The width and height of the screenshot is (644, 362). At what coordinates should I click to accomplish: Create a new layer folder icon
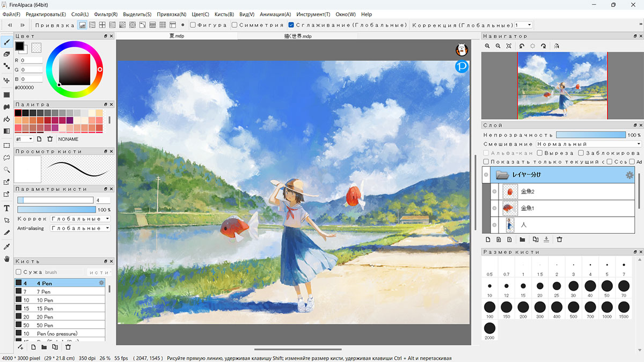point(523,240)
